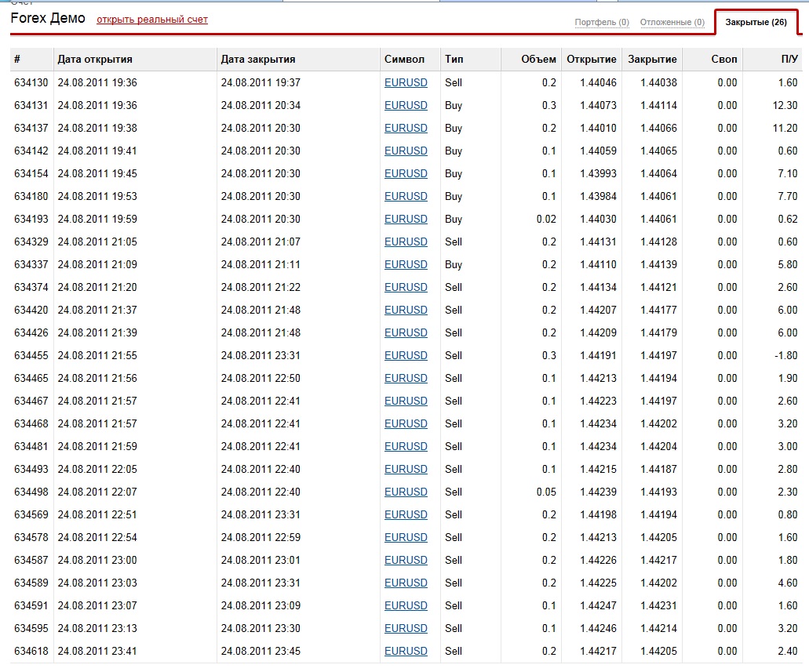The width and height of the screenshot is (809, 672).
Task: Open EURUSD link for order 634587
Action: point(406,560)
